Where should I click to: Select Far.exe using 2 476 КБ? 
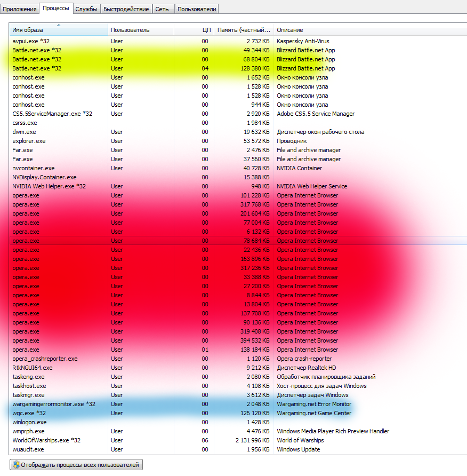point(238,150)
